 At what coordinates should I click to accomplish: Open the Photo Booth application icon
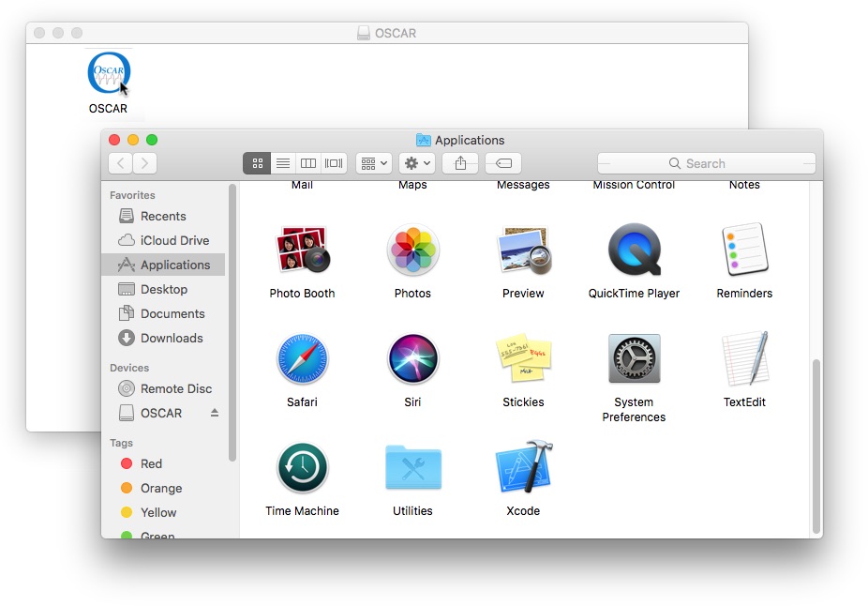302,250
